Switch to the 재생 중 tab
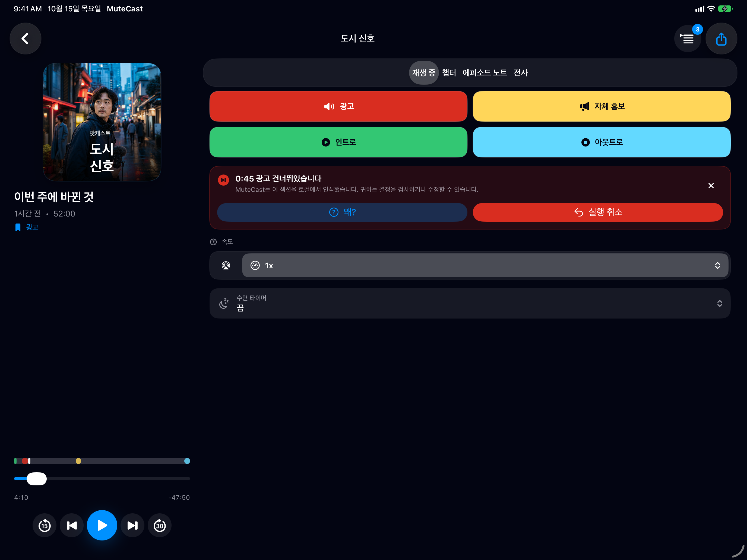Screen dimensions: 747x560 pyautogui.click(x=423, y=72)
